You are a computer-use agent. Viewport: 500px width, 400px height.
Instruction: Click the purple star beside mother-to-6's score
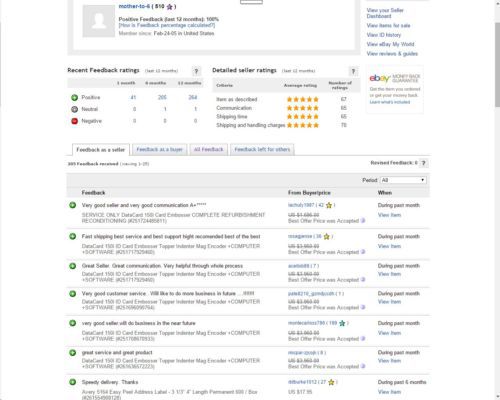tap(170, 7)
